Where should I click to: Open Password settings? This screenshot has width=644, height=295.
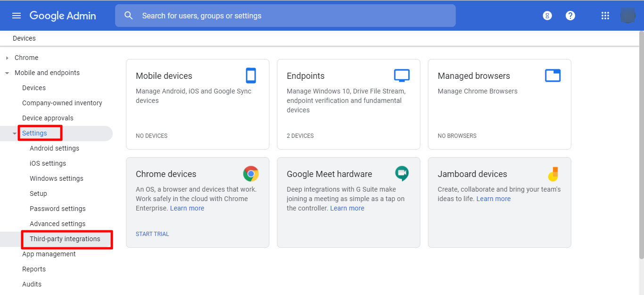[58, 209]
